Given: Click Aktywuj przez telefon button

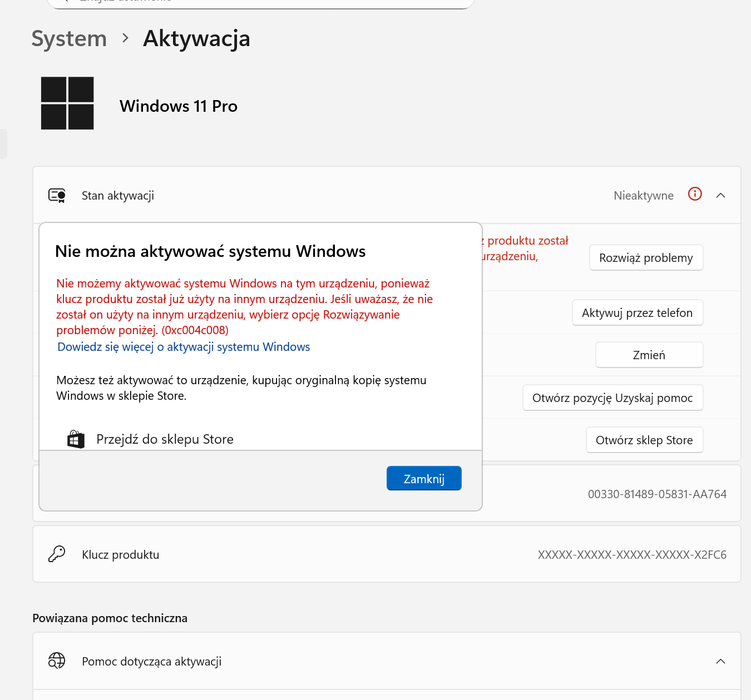Looking at the screenshot, I should coord(638,313).
